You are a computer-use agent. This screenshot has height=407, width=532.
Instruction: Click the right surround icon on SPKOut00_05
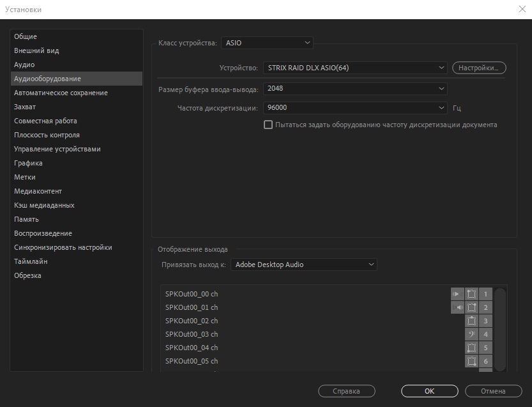point(471,361)
